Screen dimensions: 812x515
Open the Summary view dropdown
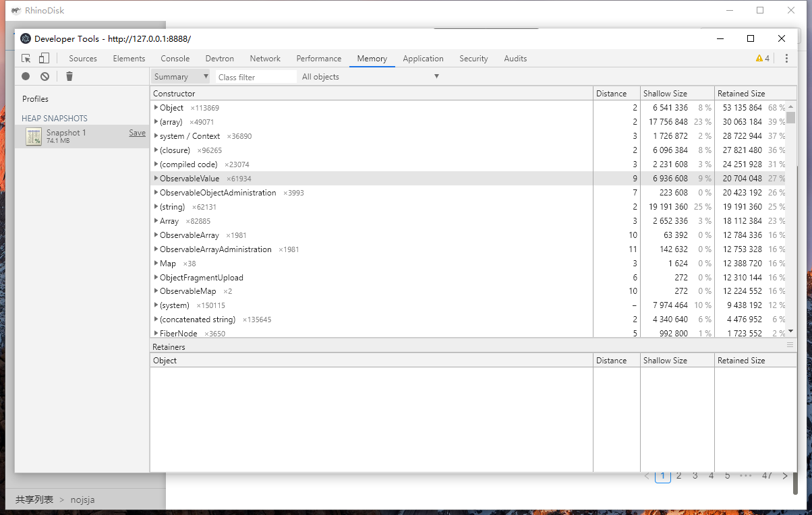coord(181,77)
